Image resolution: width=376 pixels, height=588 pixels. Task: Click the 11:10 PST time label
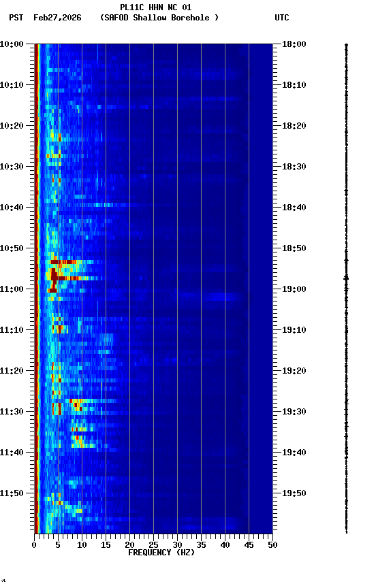[x=12, y=330]
